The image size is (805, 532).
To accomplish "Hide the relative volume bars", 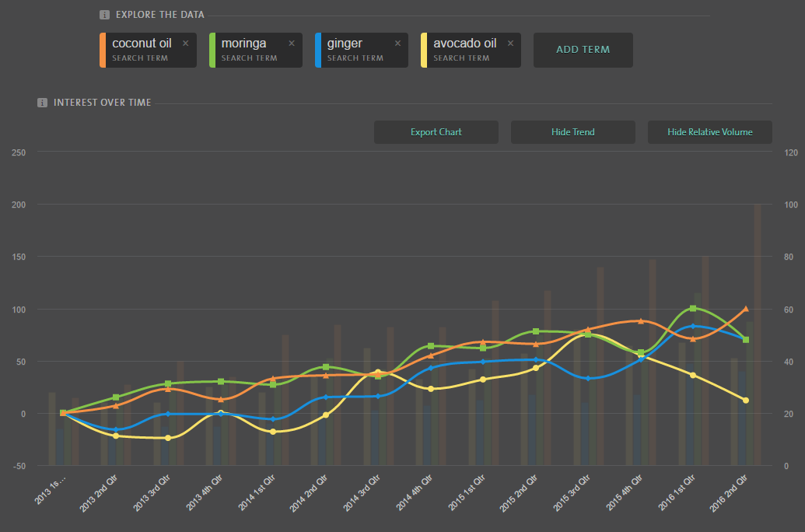I will [709, 132].
